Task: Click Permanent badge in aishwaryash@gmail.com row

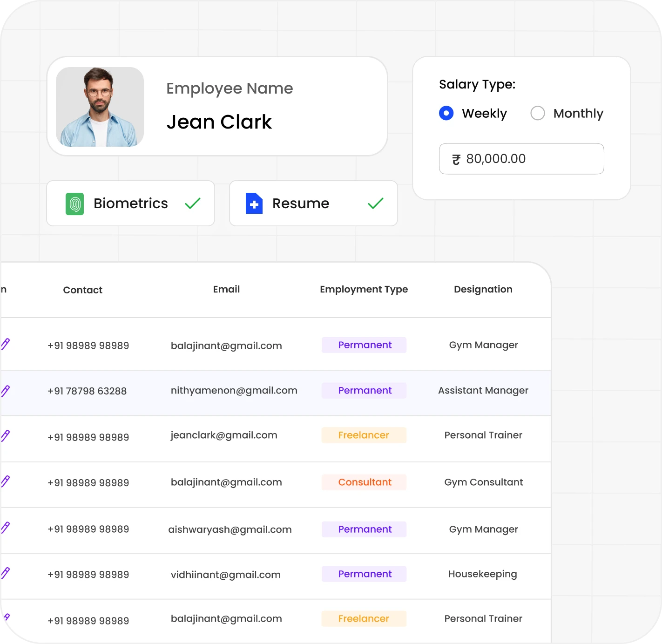Action: 364,529
